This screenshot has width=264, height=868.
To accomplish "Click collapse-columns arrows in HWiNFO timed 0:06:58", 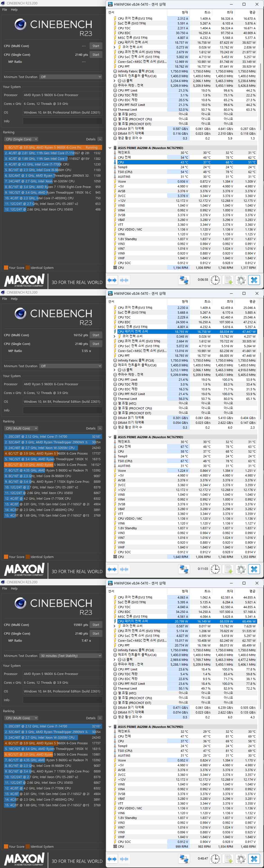I will (x=124, y=280).
